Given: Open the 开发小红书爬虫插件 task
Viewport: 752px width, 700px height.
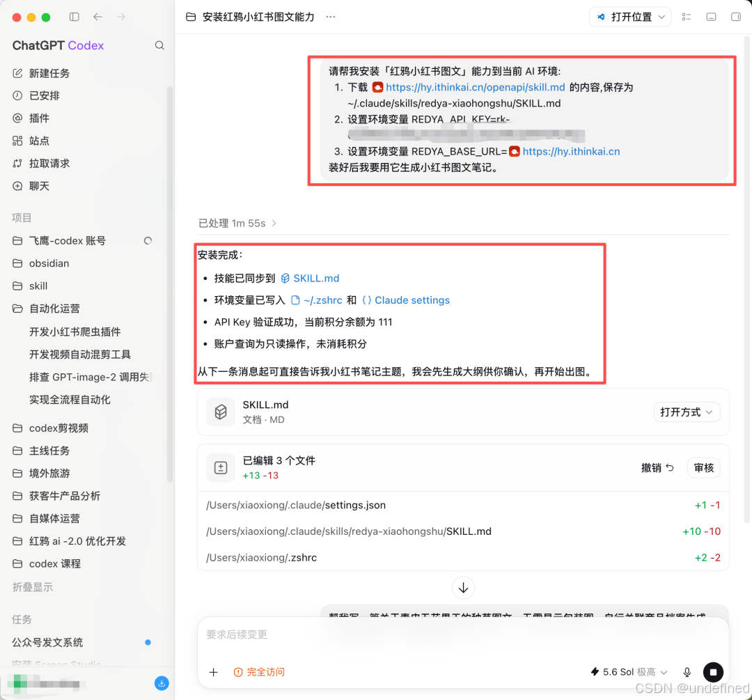Looking at the screenshot, I should (x=75, y=332).
